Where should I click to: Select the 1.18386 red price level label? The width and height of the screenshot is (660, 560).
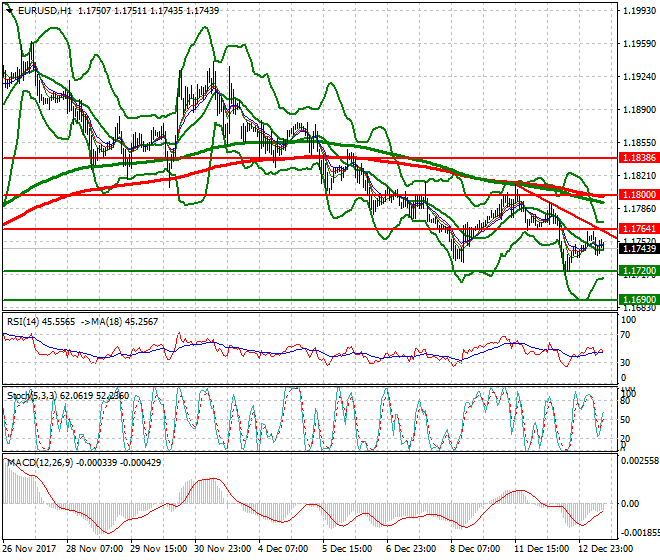coord(639,158)
